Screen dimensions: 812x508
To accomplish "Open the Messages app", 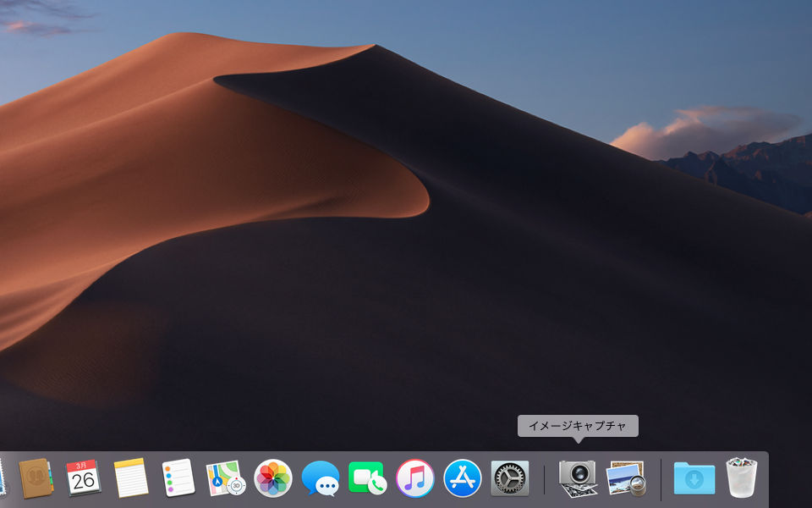I will pyautogui.click(x=321, y=478).
